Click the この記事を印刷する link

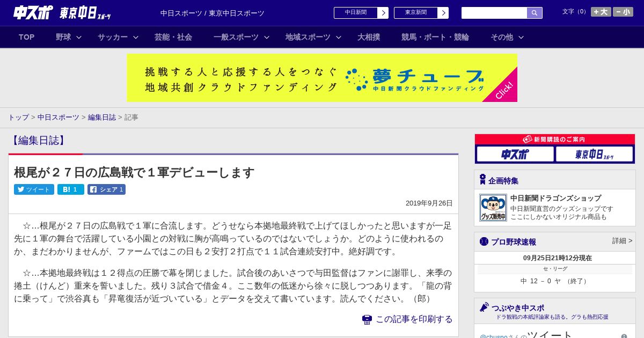pyautogui.click(x=414, y=319)
